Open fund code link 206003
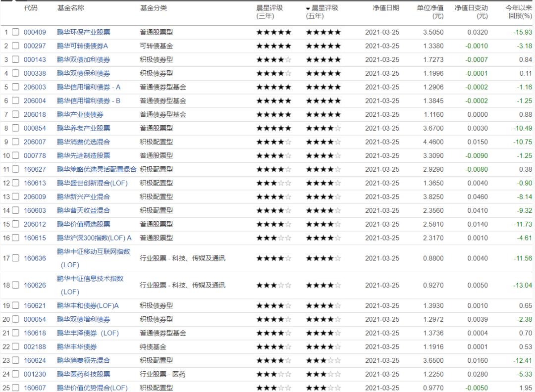 tap(33, 87)
